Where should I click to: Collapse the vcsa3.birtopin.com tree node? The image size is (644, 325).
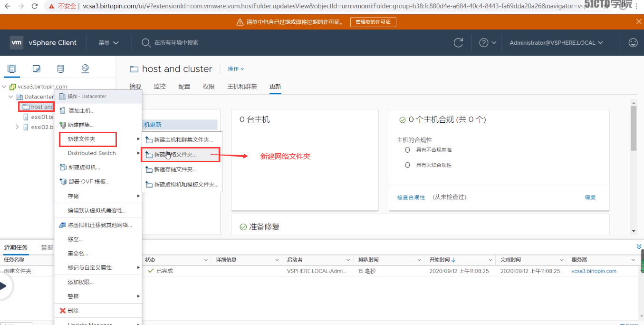tap(4, 87)
